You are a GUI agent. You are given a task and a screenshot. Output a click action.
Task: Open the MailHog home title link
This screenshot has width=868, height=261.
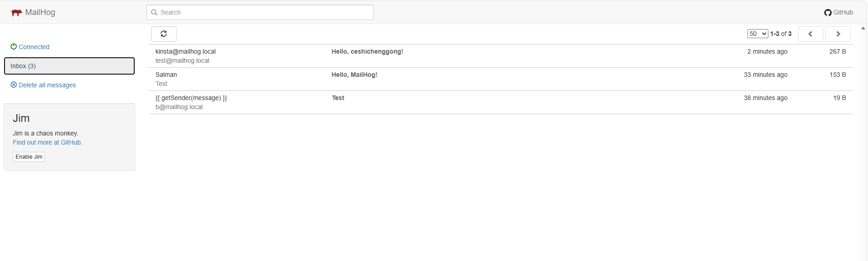[x=40, y=12]
